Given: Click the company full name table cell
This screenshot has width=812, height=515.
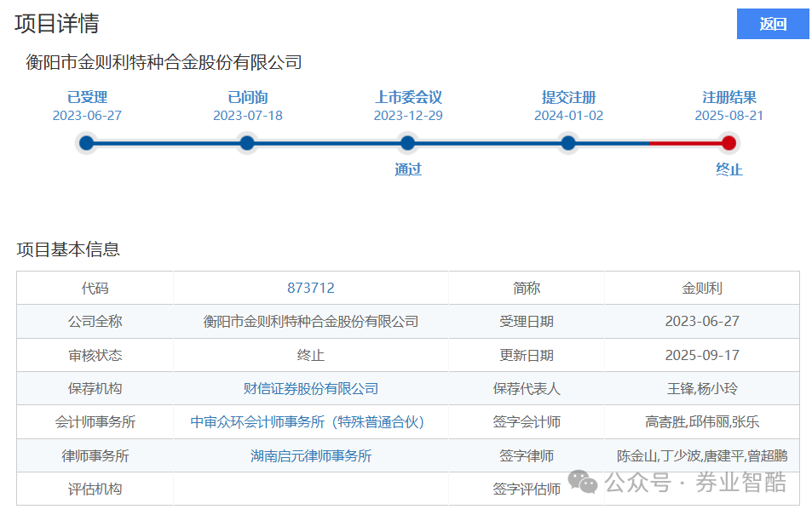Looking at the screenshot, I should (311, 322).
